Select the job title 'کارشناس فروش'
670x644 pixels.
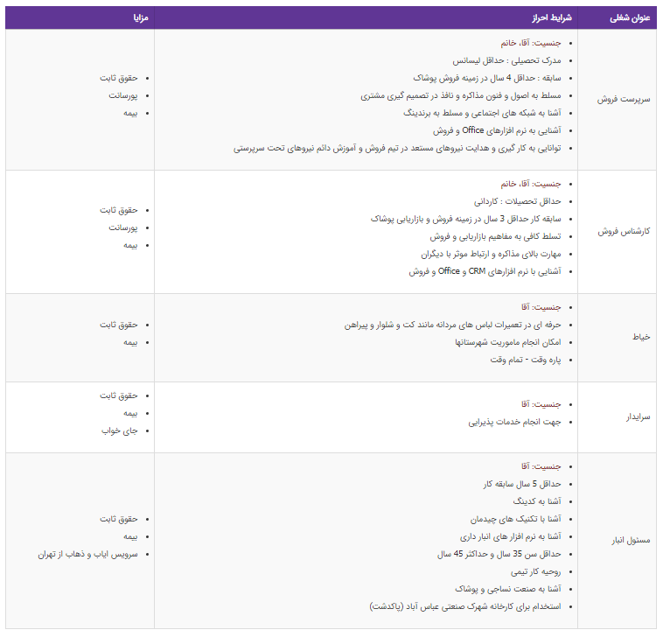[624, 232]
